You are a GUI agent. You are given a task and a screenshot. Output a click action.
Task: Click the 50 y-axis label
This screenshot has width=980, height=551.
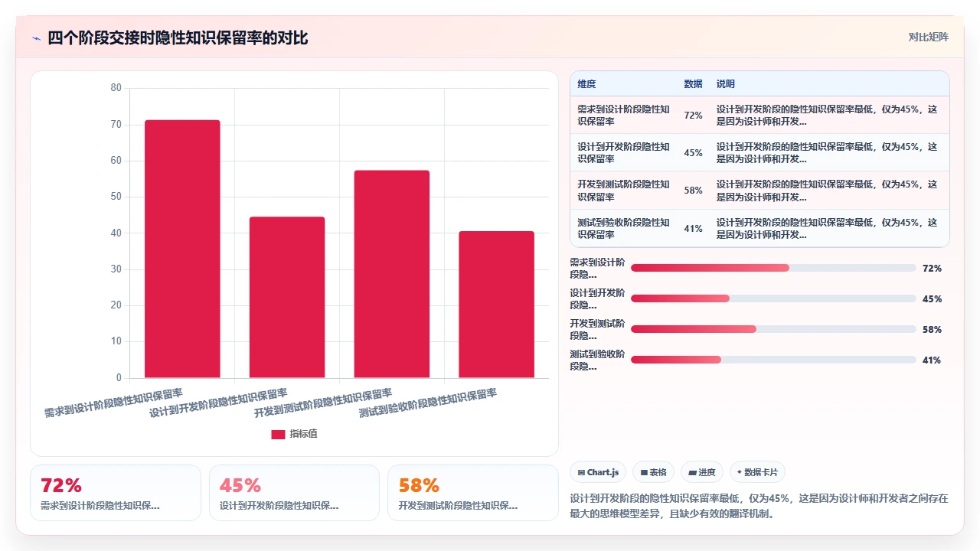116,197
